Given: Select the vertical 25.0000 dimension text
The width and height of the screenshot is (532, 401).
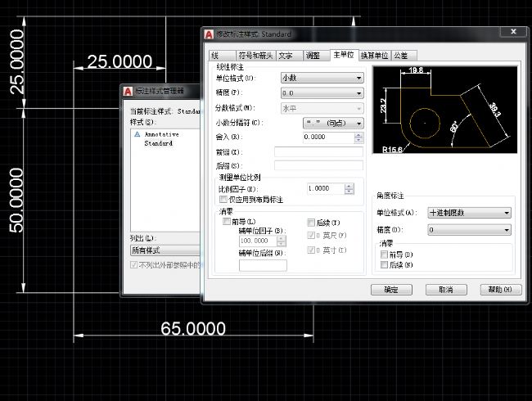Looking at the screenshot, I should [x=16, y=61].
